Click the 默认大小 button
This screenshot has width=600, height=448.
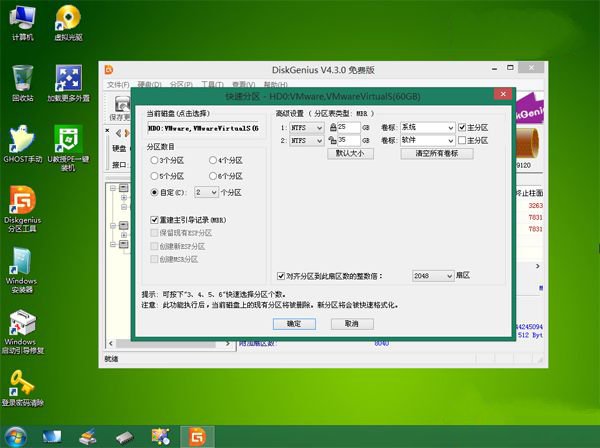351,154
